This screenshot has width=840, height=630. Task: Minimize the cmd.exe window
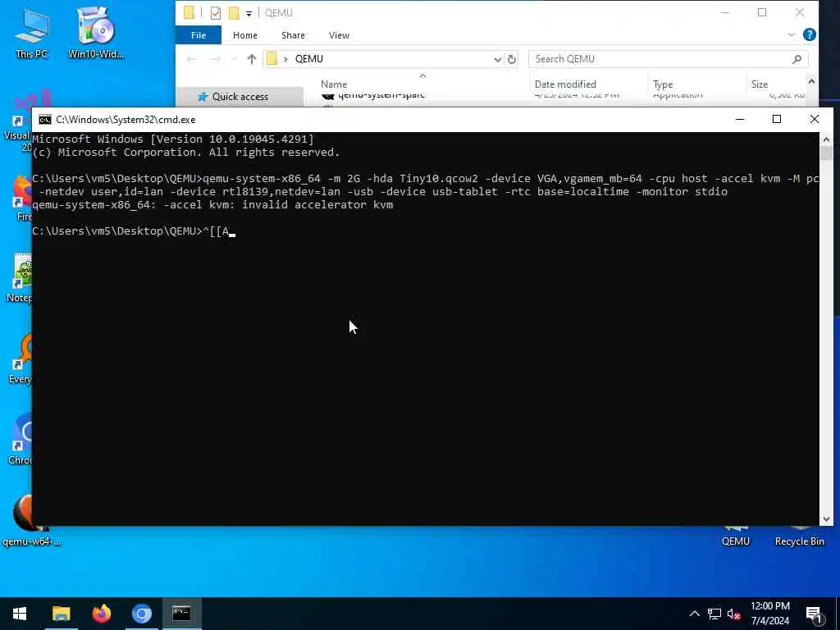(x=740, y=119)
